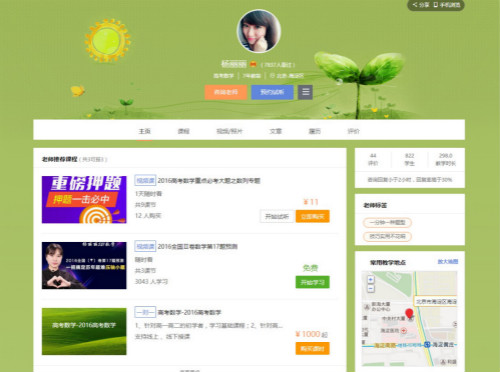Click the trial listen button on first course
Image resolution: width=500 pixels, height=372 pixels.
pyautogui.click(x=277, y=216)
